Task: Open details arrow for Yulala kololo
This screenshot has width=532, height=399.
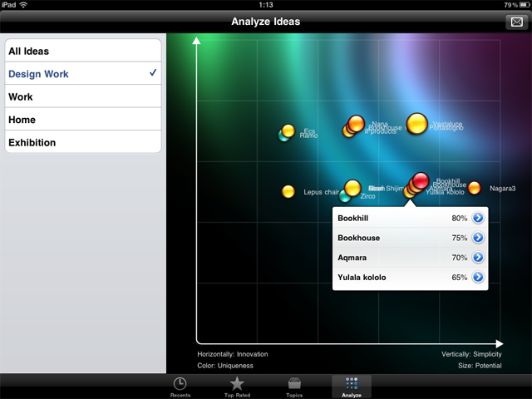Action: tap(478, 278)
